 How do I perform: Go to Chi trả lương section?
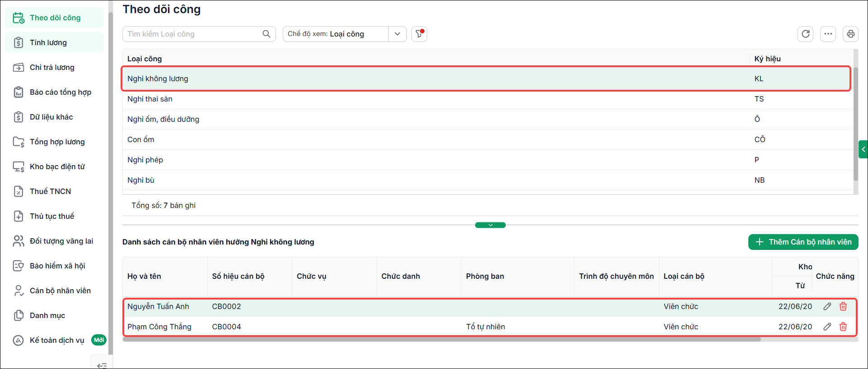[x=55, y=67]
